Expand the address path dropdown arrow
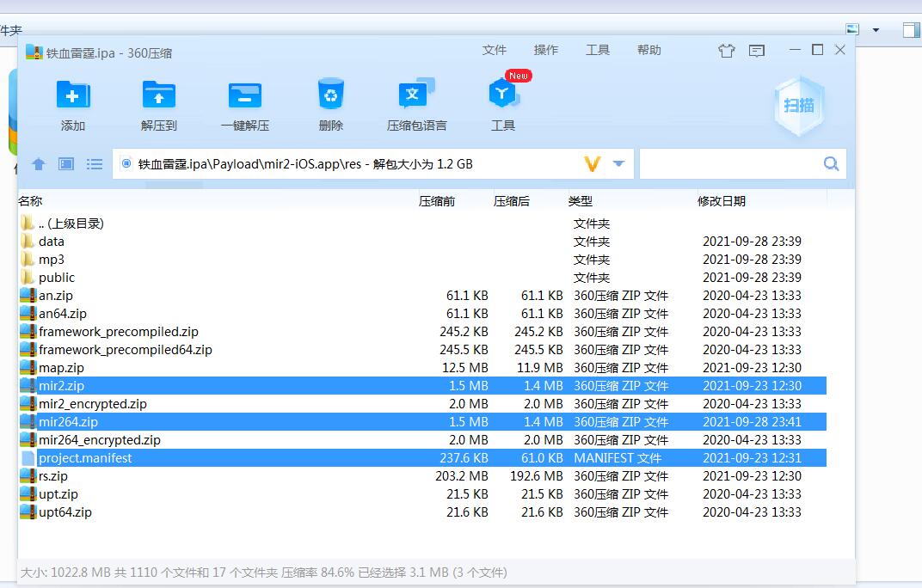 tap(618, 164)
